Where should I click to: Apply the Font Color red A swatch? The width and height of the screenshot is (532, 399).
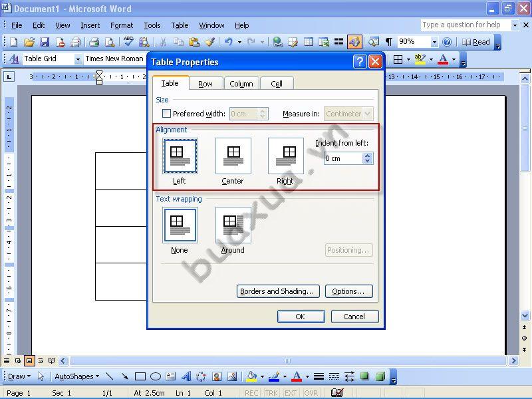coord(443,59)
